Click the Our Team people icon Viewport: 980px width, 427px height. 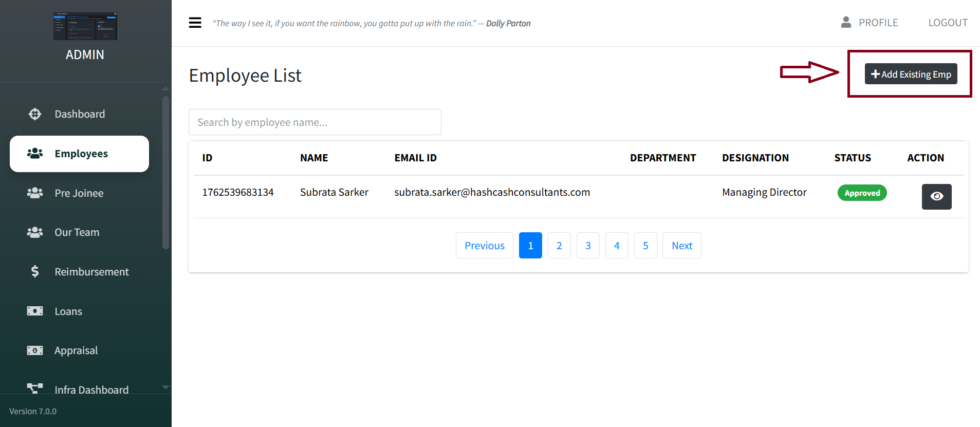[35, 232]
